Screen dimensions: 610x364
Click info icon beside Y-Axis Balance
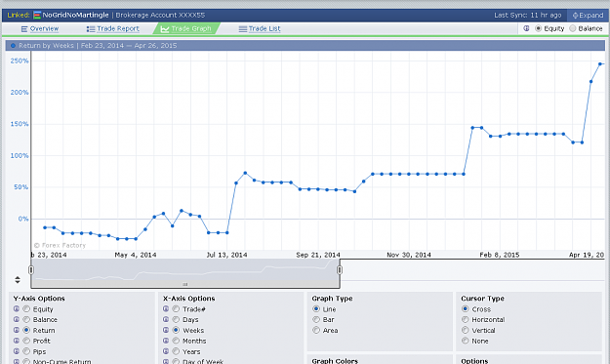(17, 319)
